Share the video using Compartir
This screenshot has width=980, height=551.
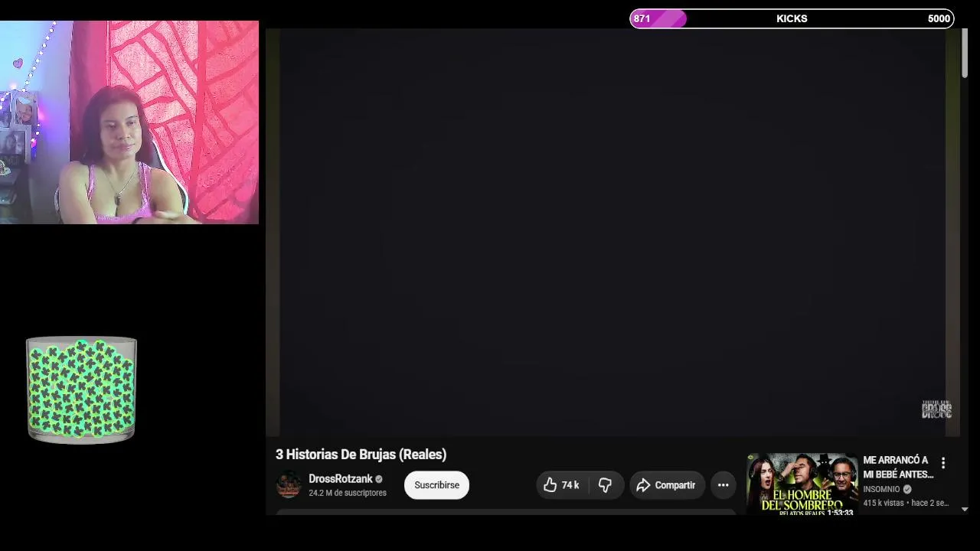coord(667,485)
